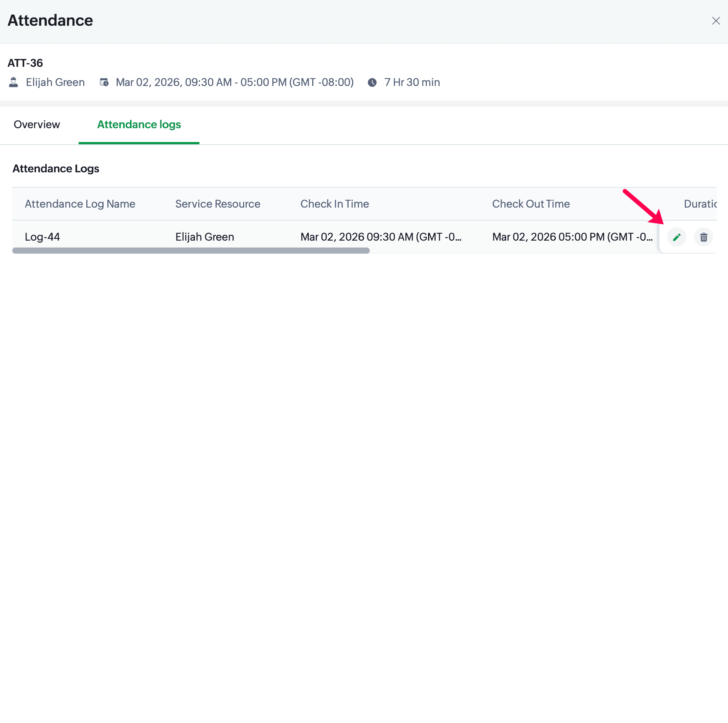Screen dimensions: 728x723
Task: Switch to the Overview tab
Action: (x=37, y=125)
